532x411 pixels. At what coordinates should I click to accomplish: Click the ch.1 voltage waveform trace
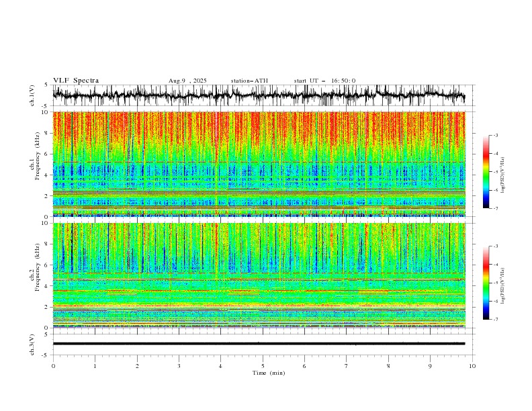point(259,95)
